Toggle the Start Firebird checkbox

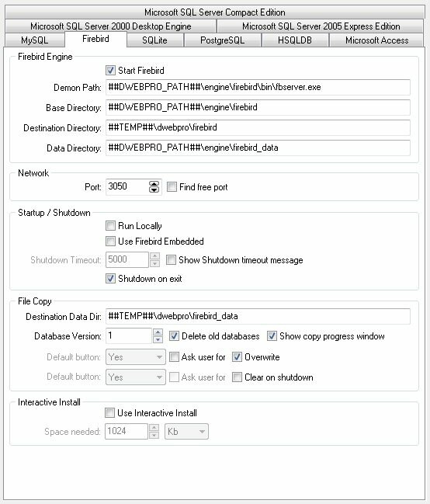click(110, 71)
